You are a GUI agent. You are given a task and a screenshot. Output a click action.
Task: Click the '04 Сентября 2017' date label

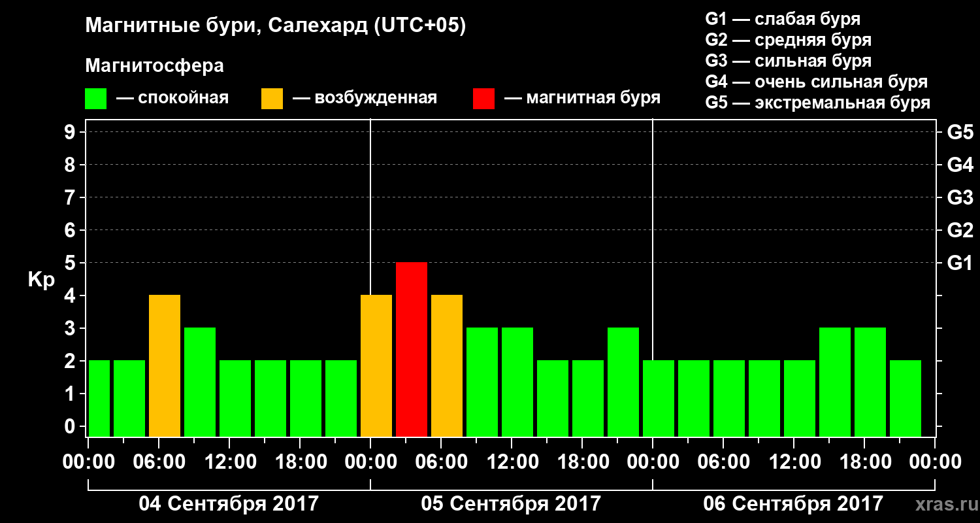(x=229, y=503)
